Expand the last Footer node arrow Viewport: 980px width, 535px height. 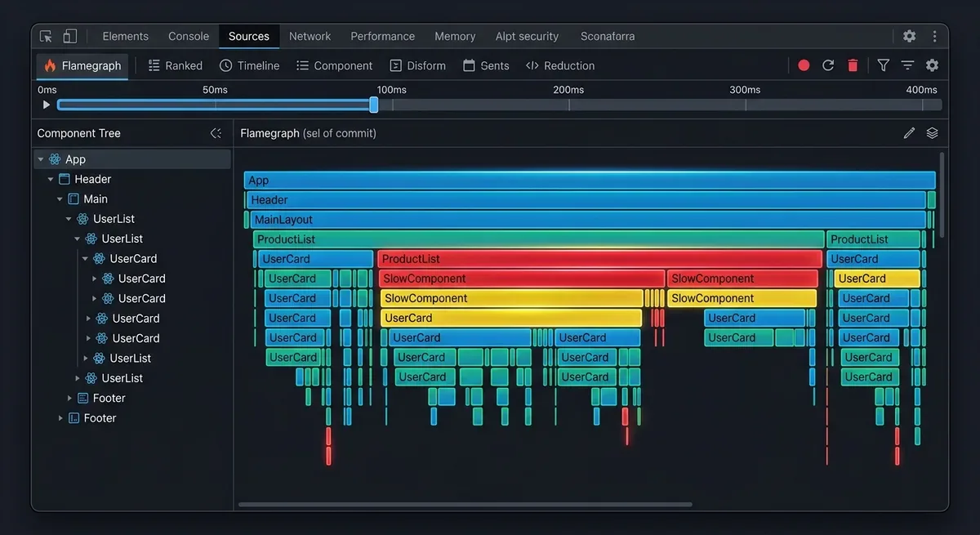coord(60,417)
